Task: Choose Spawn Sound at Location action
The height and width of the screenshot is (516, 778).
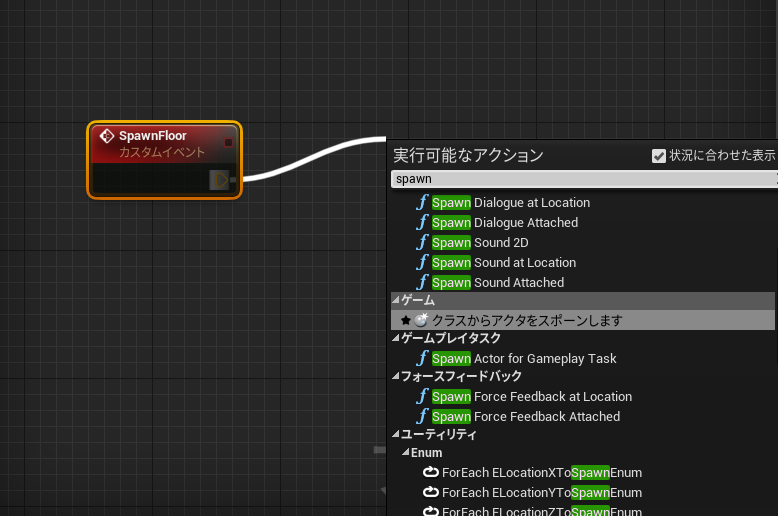Action: tap(504, 262)
